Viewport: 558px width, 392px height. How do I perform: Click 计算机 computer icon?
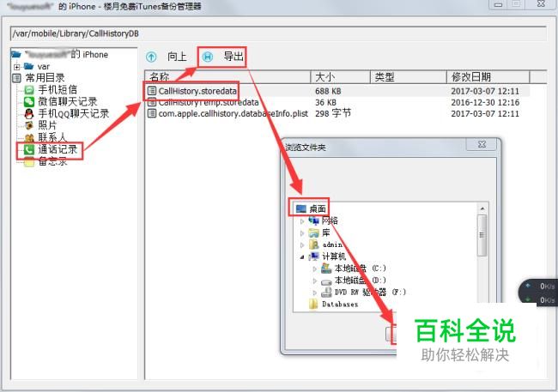(x=314, y=256)
